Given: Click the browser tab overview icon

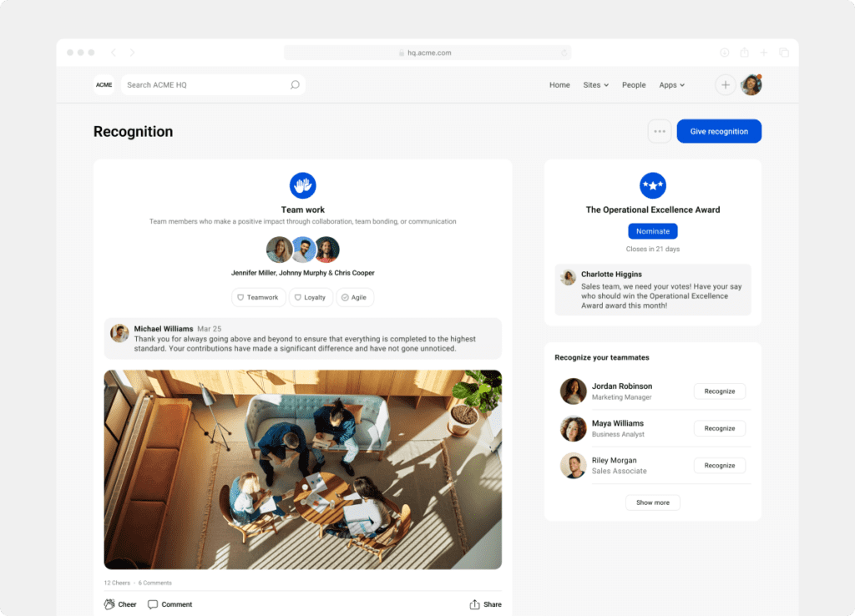Looking at the screenshot, I should pos(784,53).
